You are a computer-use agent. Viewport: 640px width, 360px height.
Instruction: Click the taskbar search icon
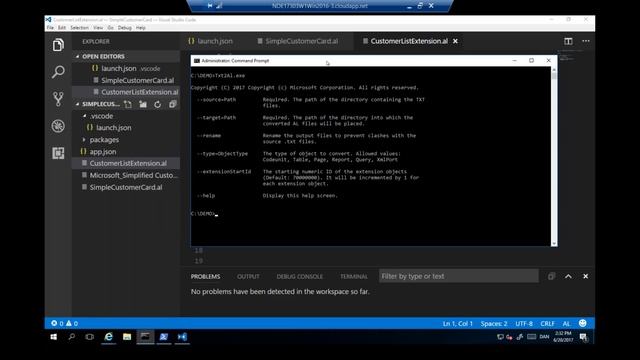click(x=72, y=337)
